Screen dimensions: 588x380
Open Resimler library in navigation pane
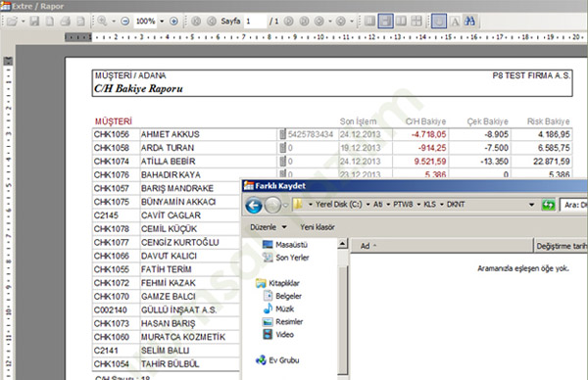283,321
